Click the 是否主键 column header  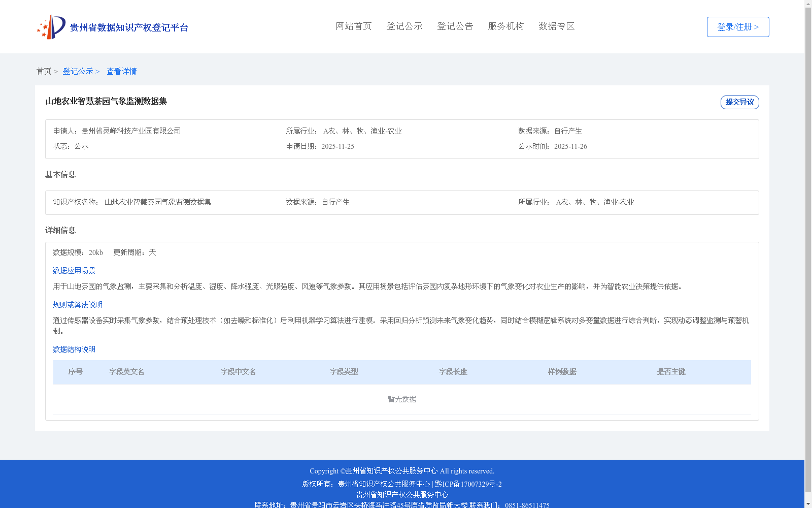point(671,372)
